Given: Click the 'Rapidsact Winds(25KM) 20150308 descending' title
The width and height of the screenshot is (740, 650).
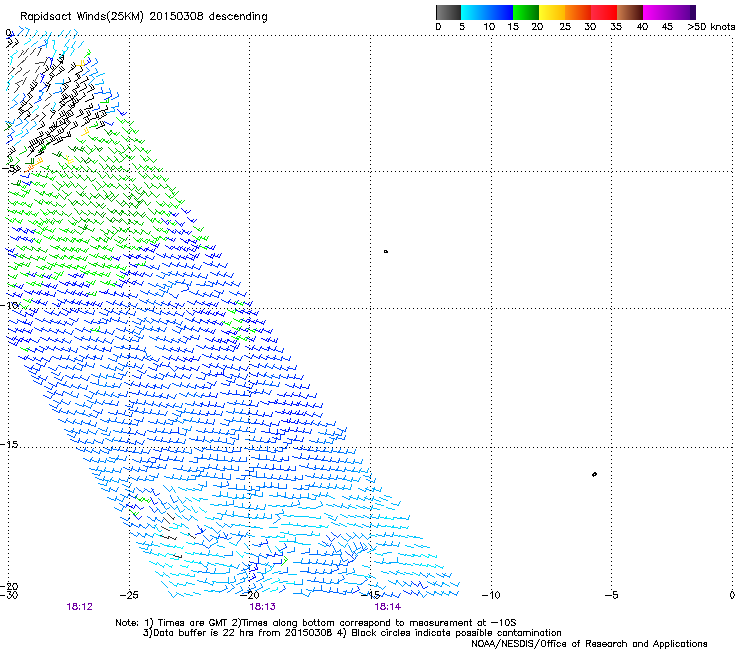Looking at the screenshot, I should point(143,17).
